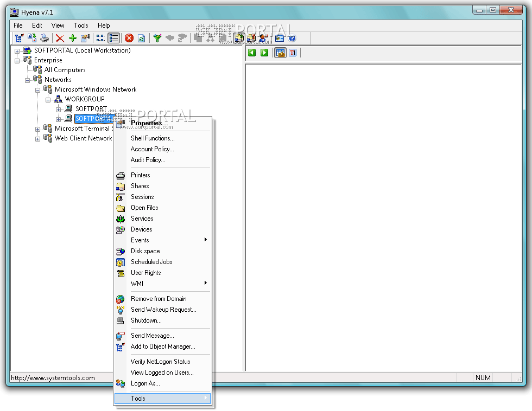Open the Tools menu in menu bar
This screenshot has height=411, width=532.
tap(81, 25)
